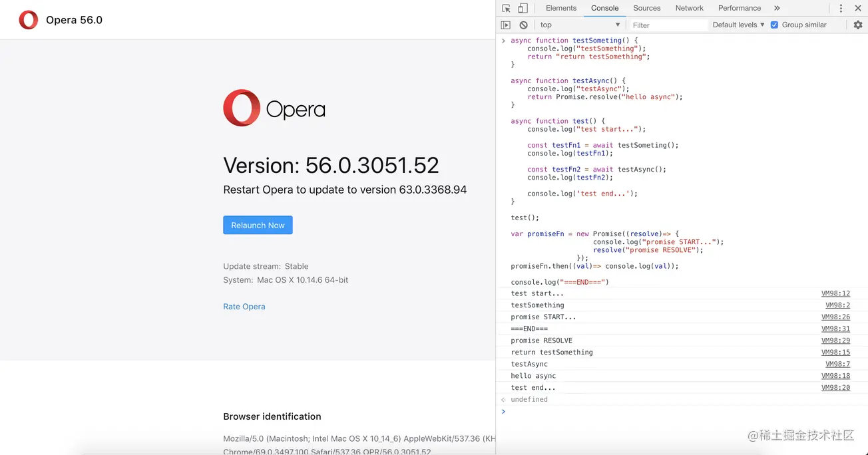
Task: Switch to the Console tab
Action: click(x=605, y=8)
